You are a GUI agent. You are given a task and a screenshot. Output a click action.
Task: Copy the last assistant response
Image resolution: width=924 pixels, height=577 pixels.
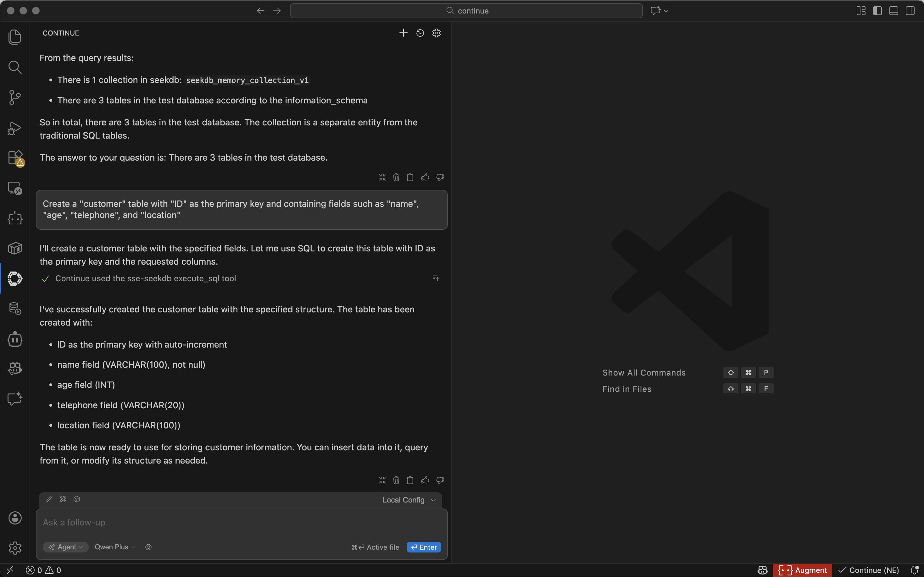pyautogui.click(x=410, y=480)
